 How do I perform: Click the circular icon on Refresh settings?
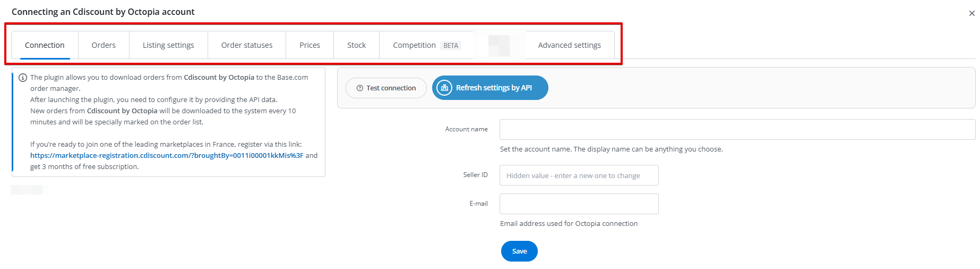[x=444, y=88]
